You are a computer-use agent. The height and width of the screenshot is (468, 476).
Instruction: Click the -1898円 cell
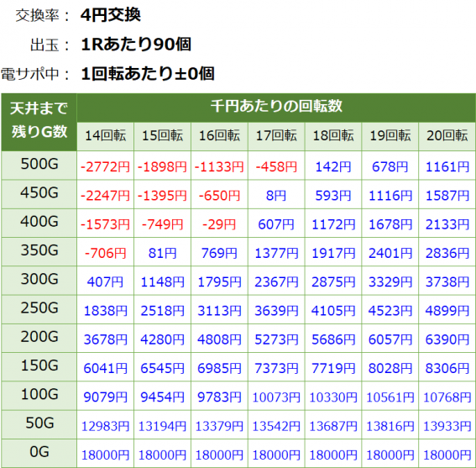(x=162, y=166)
